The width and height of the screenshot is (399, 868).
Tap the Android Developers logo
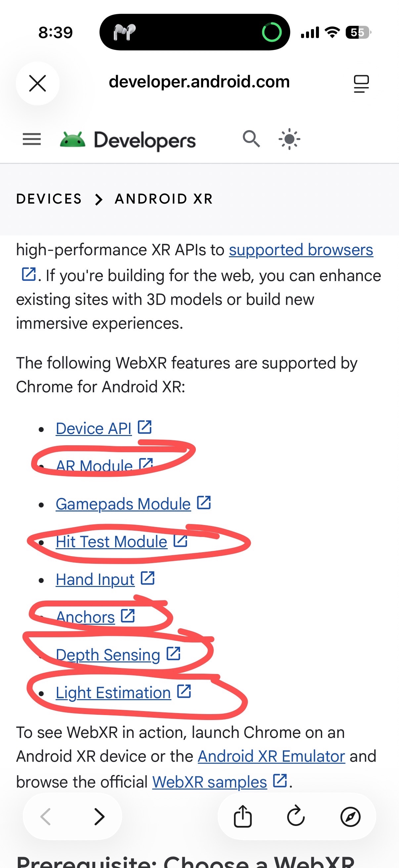point(128,140)
